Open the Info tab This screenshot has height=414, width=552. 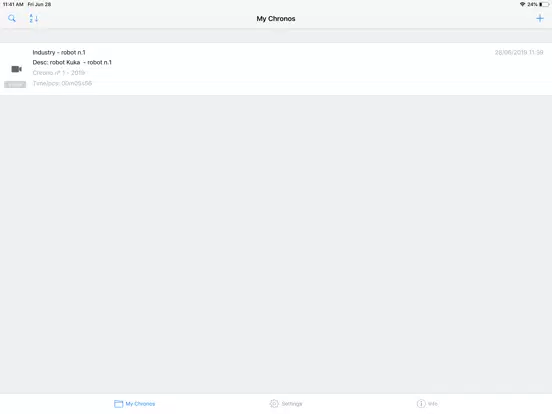pos(427,403)
